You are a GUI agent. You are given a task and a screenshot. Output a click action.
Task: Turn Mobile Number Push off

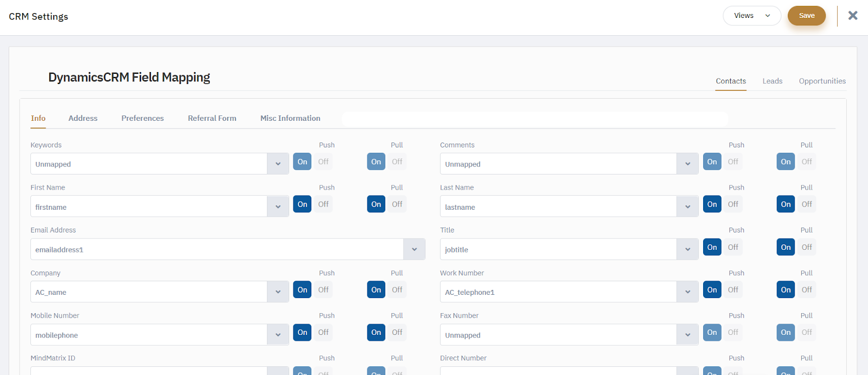click(323, 332)
